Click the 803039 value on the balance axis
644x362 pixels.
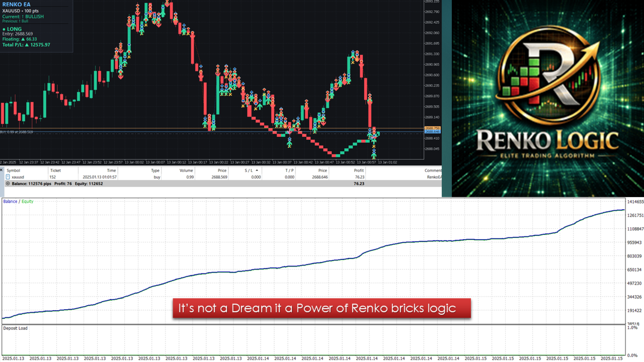(x=635, y=256)
